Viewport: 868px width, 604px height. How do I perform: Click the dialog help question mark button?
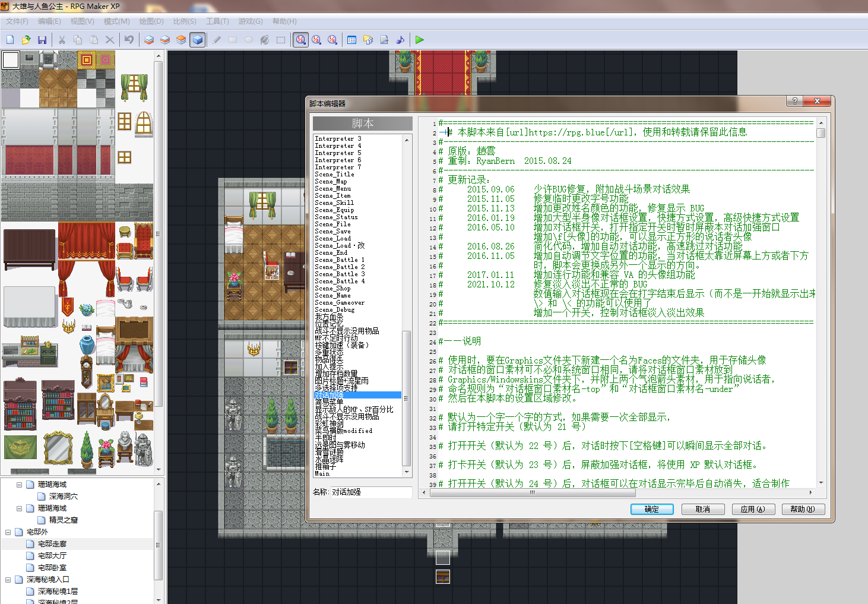[x=794, y=101]
